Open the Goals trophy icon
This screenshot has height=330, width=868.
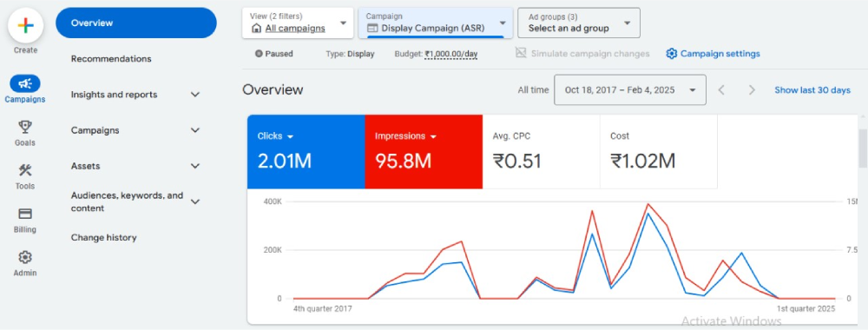coord(25,128)
